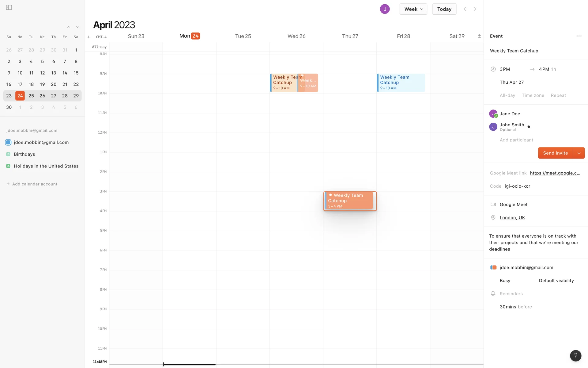Image resolution: width=588 pixels, height=368 pixels.
Task: Click the Send invite button
Action: tap(555, 153)
